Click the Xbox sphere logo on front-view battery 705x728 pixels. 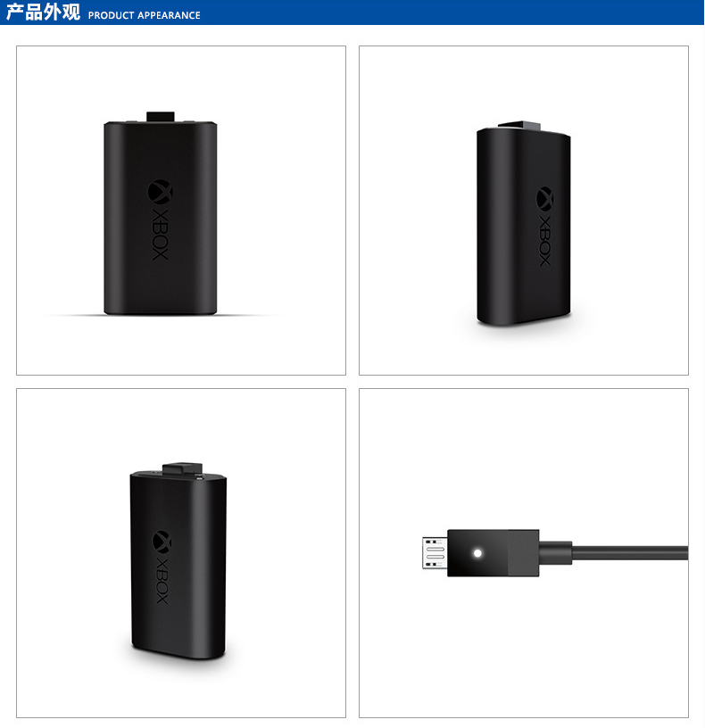[x=160, y=192]
